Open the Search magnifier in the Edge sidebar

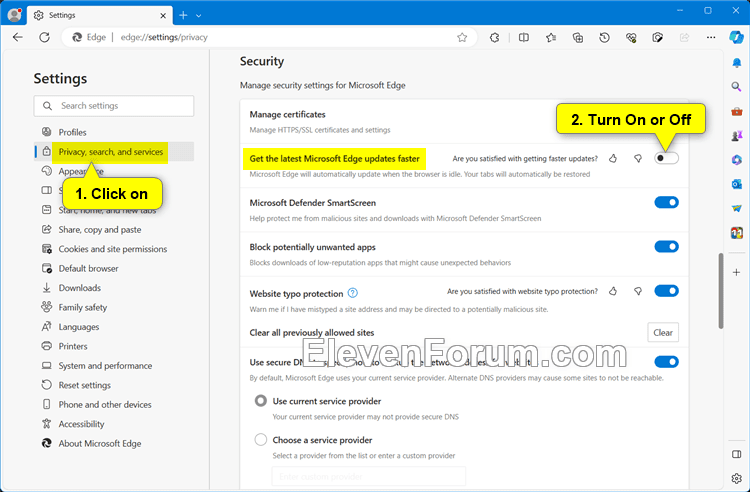click(737, 87)
